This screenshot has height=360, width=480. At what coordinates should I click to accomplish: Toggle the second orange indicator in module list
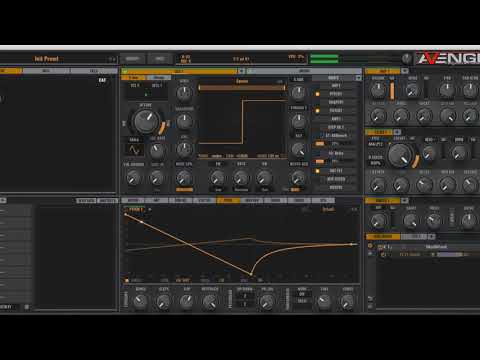tap(317, 110)
